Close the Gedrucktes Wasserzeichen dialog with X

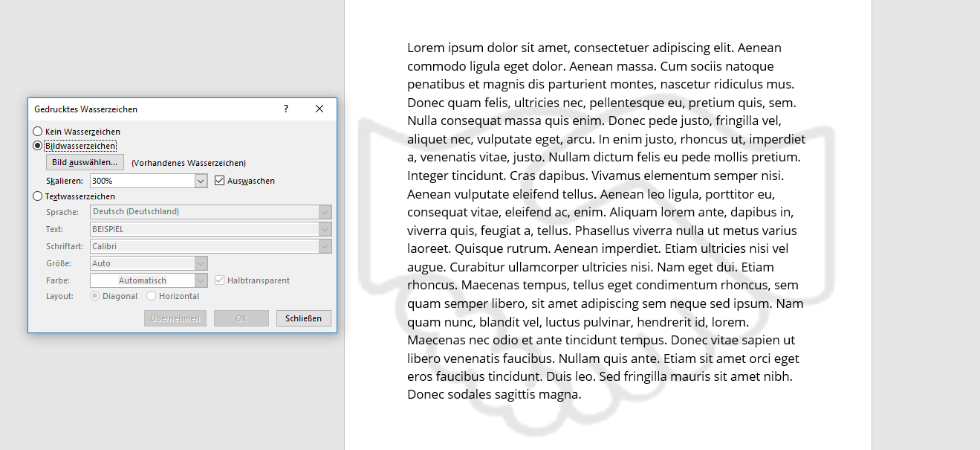319,109
